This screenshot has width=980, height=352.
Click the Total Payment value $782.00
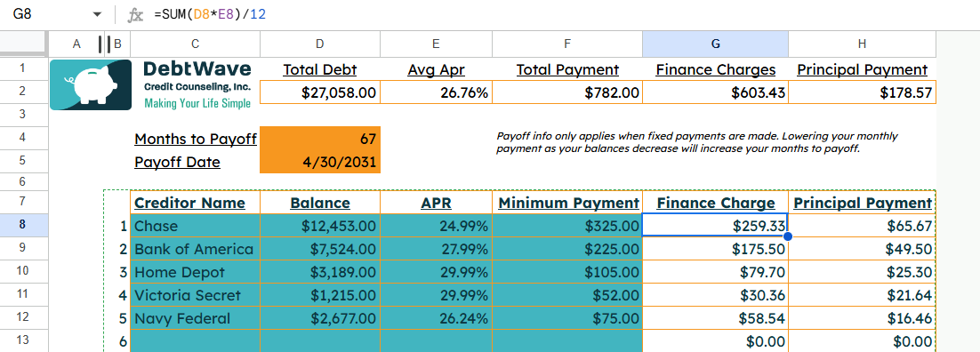(566, 92)
